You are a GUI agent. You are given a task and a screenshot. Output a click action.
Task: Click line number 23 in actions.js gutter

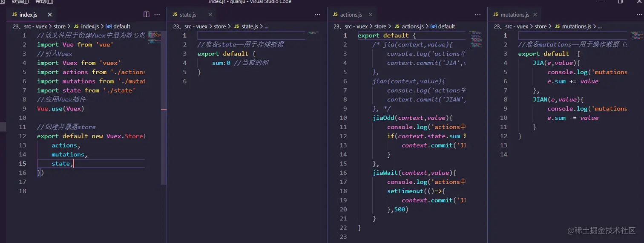[343, 237]
